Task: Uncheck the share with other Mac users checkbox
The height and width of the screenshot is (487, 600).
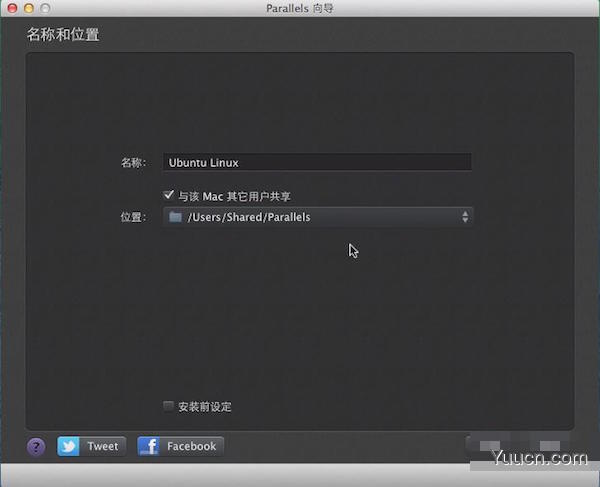Action: click(x=168, y=195)
